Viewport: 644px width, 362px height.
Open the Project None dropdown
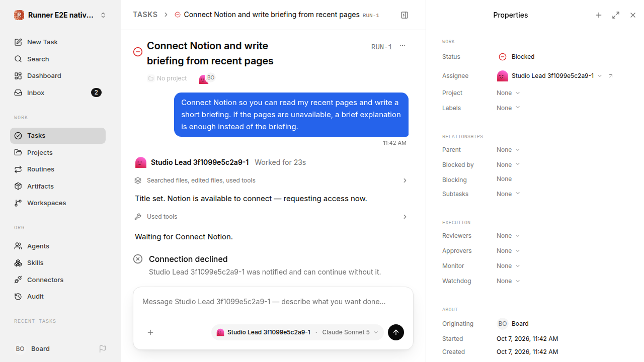pos(508,93)
